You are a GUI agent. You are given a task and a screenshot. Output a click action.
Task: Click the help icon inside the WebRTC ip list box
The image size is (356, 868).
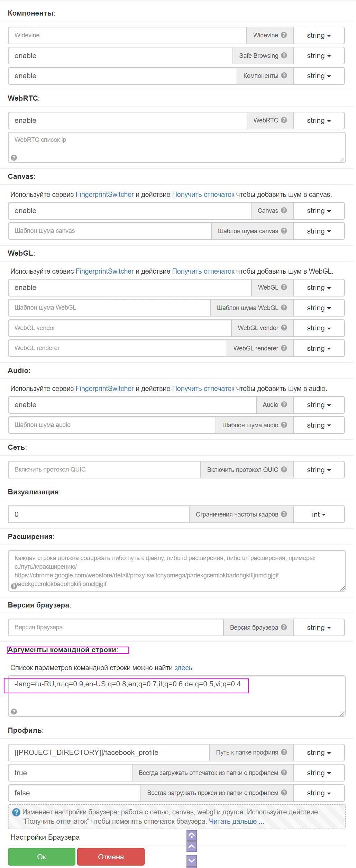click(14, 158)
